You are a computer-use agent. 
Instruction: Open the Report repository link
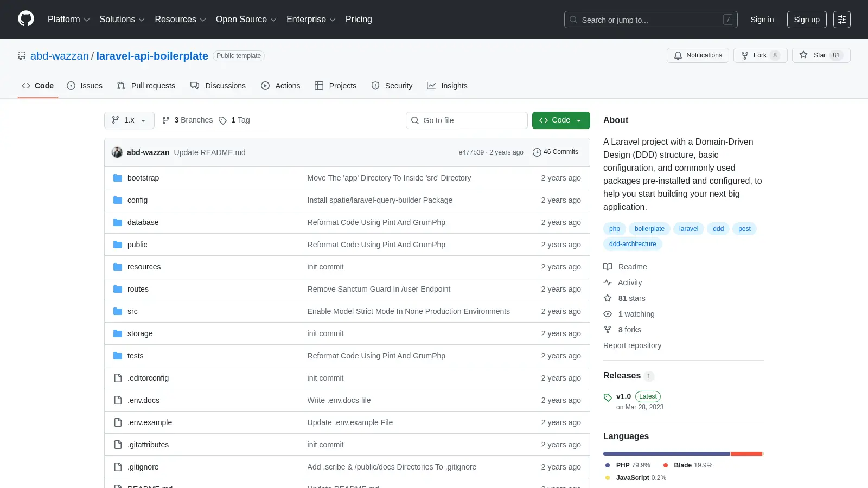point(632,345)
